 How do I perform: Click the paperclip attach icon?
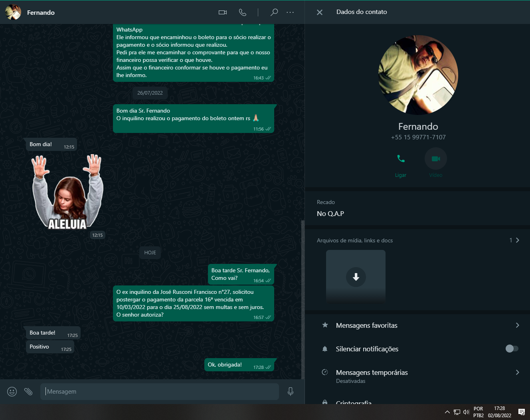point(28,392)
